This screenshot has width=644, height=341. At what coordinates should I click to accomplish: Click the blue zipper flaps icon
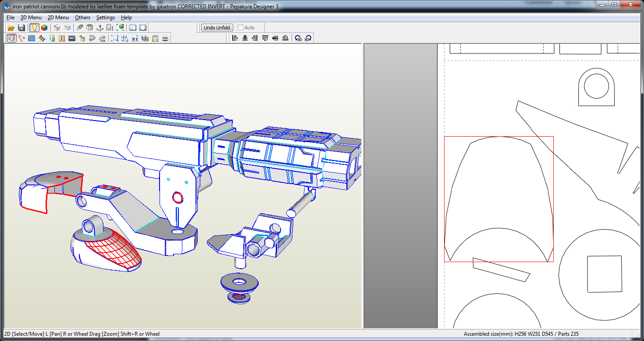point(32,39)
